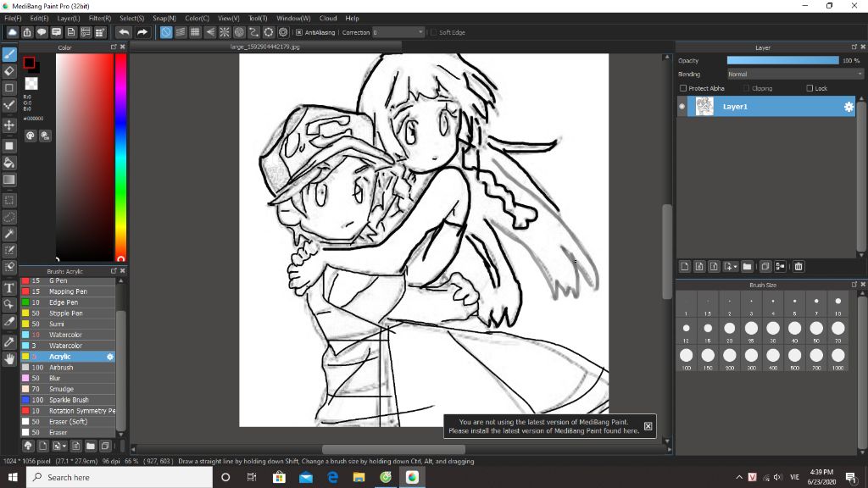The image size is (868, 488).
Task: Enable the Protect Alpha checkbox
Action: pyautogui.click(x=683, y=88)
